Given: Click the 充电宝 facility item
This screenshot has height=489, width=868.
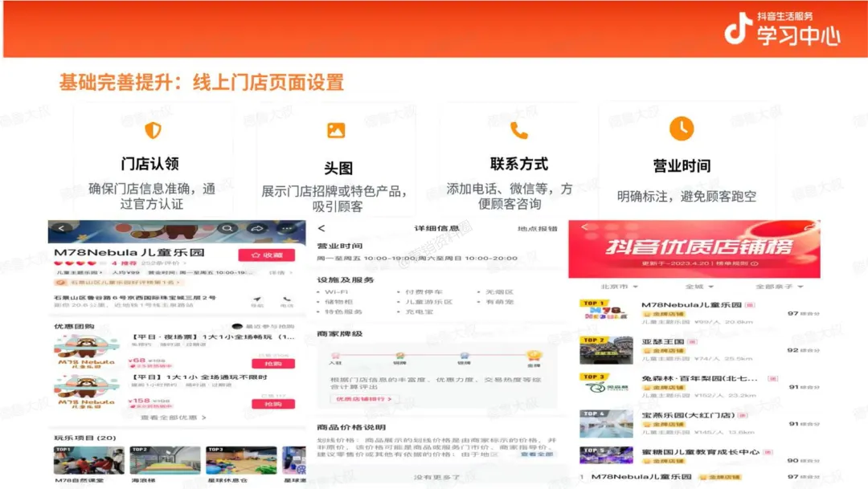Looking at the screenshot, I should [419, 312].
